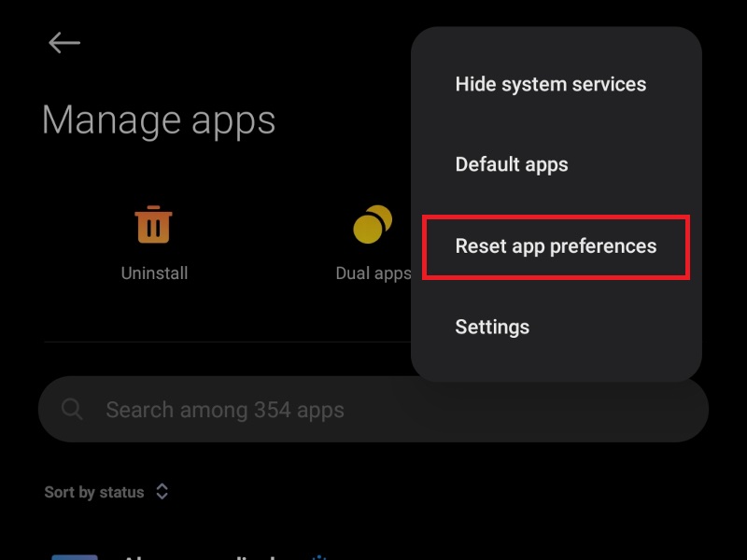Viewport: 747px width, 560px height.
Task: Open Default apps from the popup menu
Action: pyautogui.click(x=512, y=165)
